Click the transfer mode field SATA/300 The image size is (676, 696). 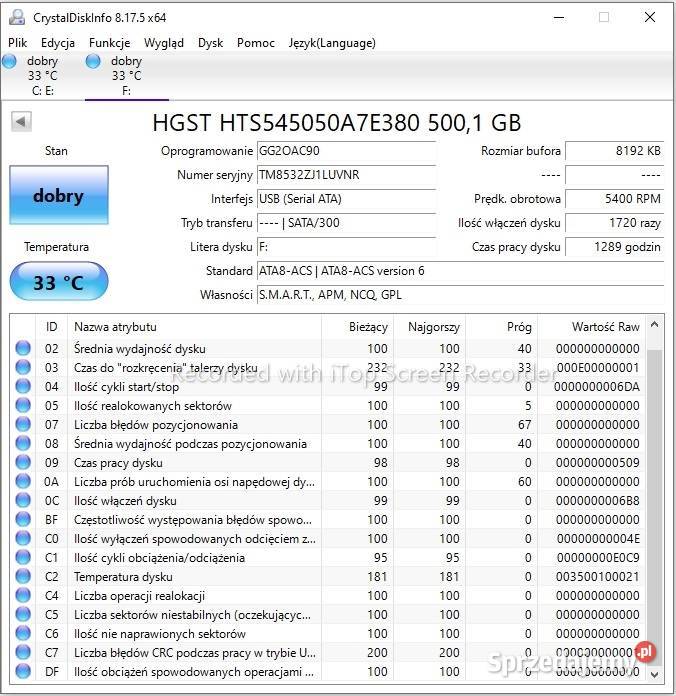[347, 223]
